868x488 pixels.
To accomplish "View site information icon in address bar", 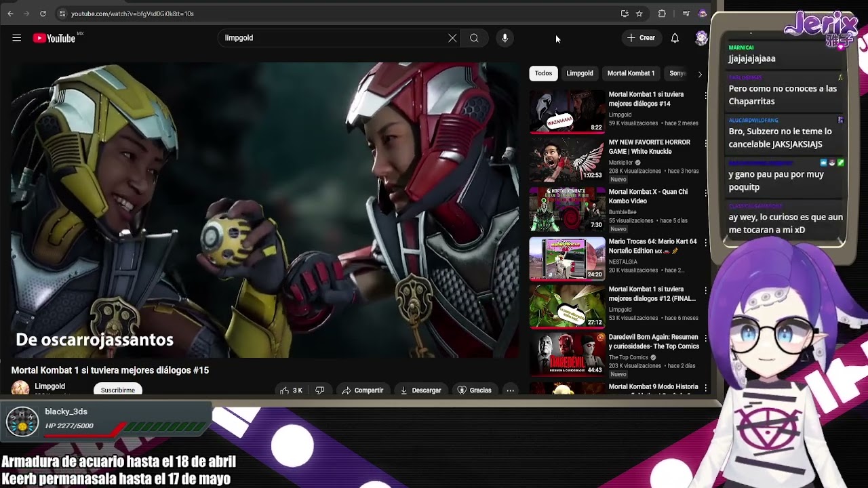I will (62, 14).
